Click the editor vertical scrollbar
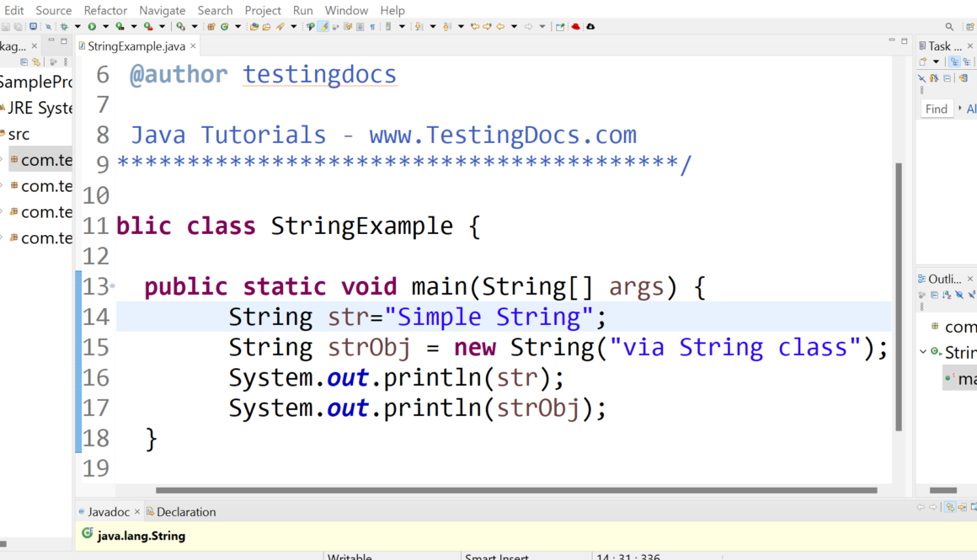This screenshot has width=977, height=560. pos(899,295)
